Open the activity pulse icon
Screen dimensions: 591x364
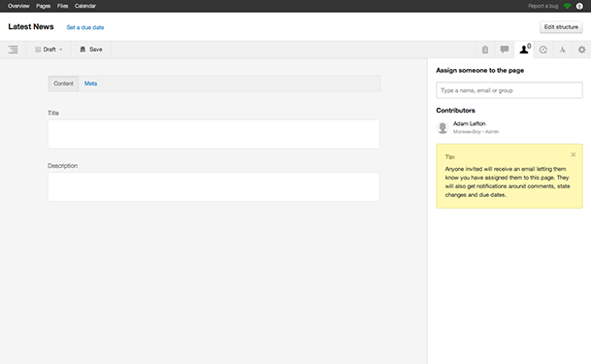click(562, 50)
